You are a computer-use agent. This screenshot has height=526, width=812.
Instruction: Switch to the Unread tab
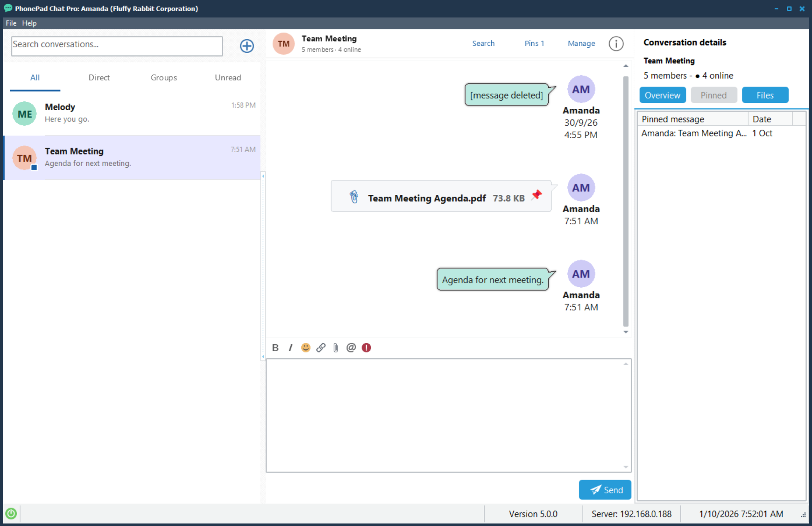click(228, 77)
